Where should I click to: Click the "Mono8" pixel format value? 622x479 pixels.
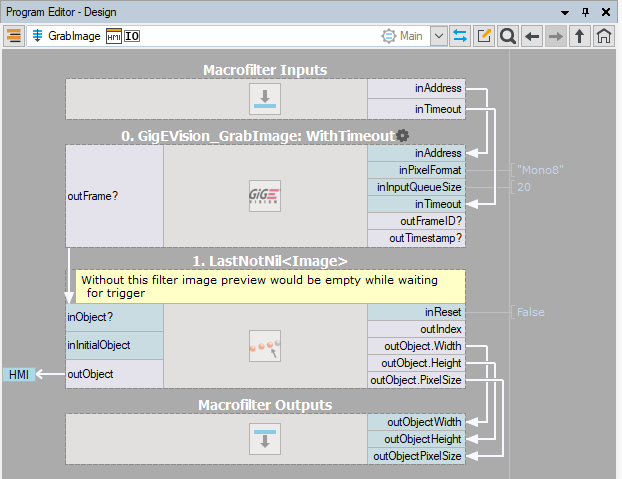point(540,170)
